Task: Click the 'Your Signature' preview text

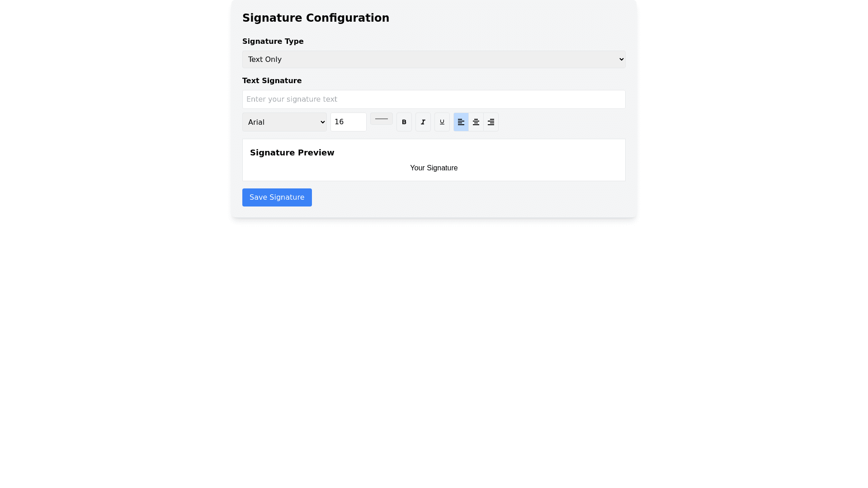Action: (x=434, y=168)
